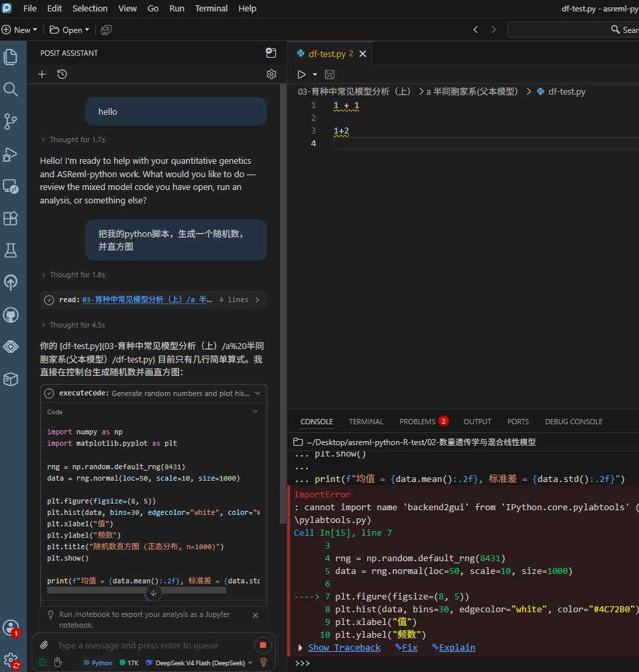Click horizontal scrollbar under code block
The image size is (639, 672).
pos(136,590)
